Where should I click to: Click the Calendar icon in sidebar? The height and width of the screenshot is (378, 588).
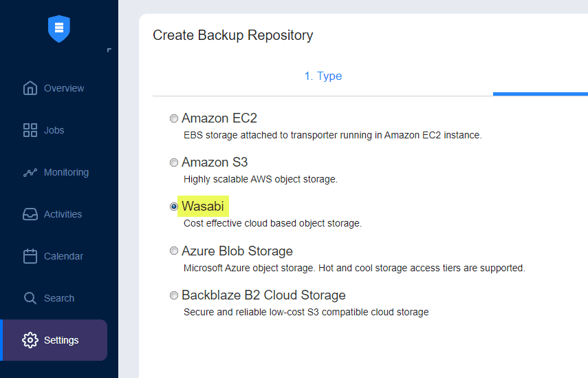(30, 256)
